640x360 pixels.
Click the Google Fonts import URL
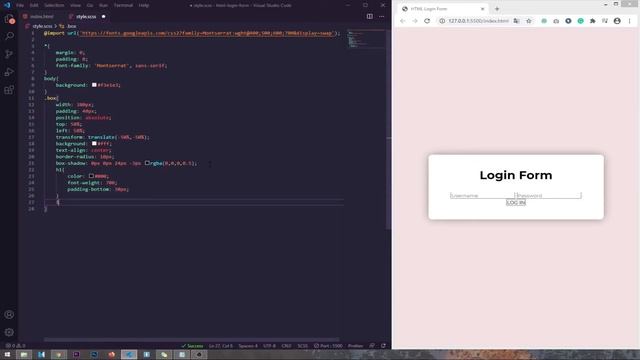point(207,33)
